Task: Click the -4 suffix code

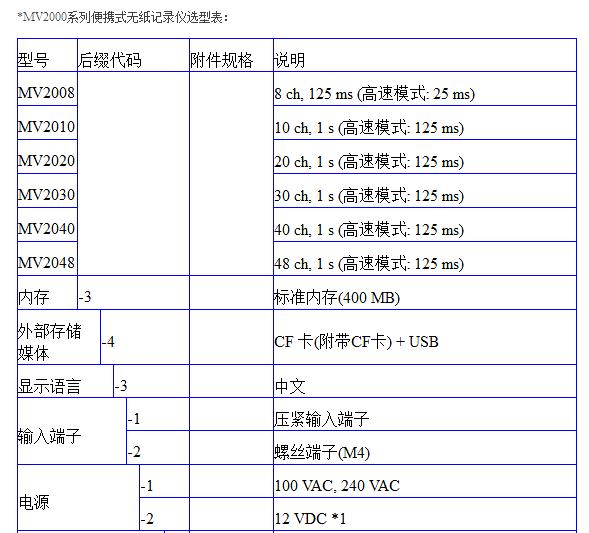Action: point(145,337)
